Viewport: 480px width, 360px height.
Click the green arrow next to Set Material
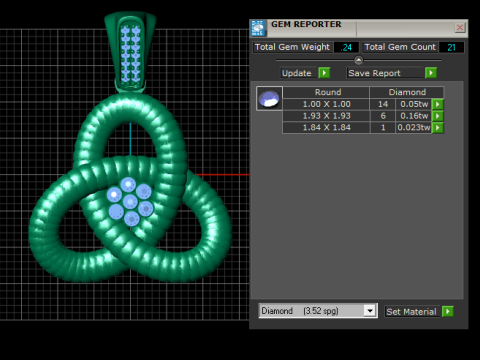pos(447,311)
